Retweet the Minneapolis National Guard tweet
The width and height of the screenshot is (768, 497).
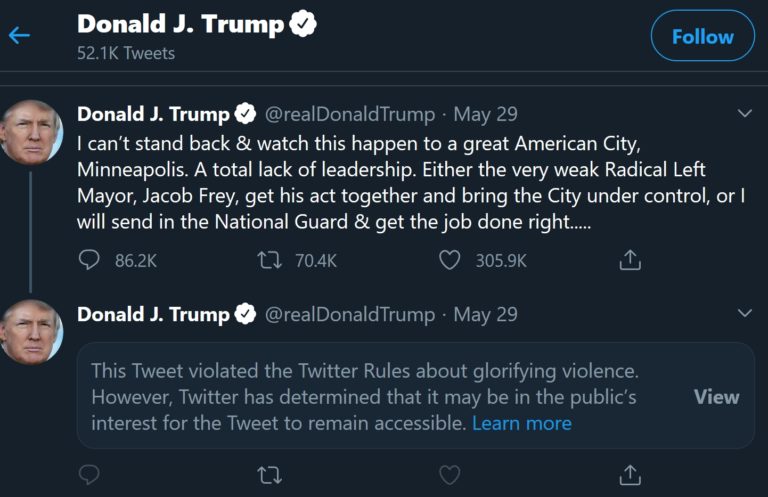point(269,260)
